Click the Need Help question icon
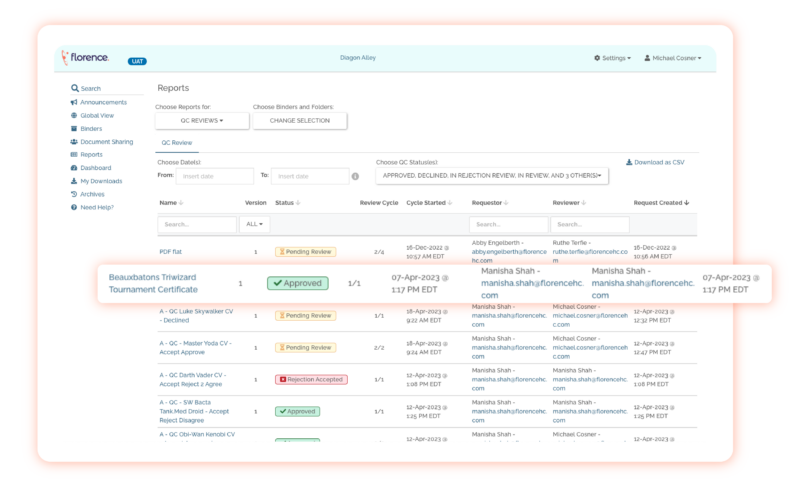Viewport: 800px width, 491px height. click(x=74, y=207)
